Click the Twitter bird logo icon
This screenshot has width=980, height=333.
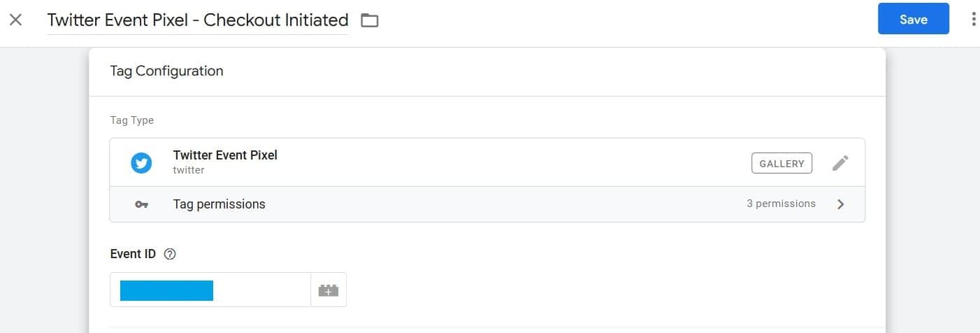click(141, 163)
